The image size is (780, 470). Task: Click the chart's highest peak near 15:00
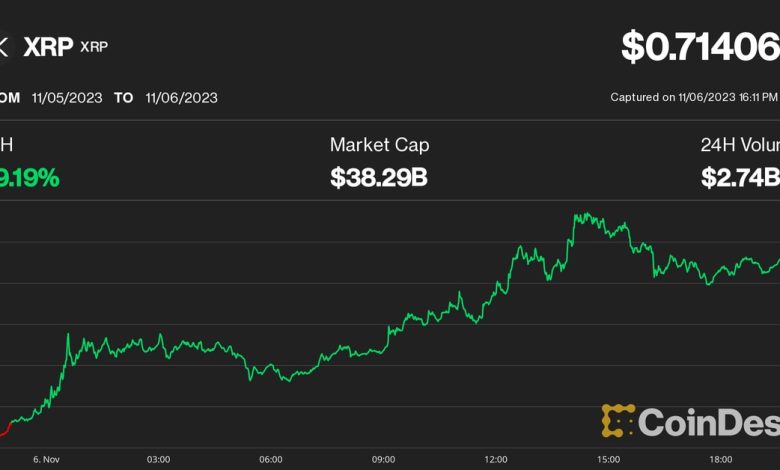(577, 214)
